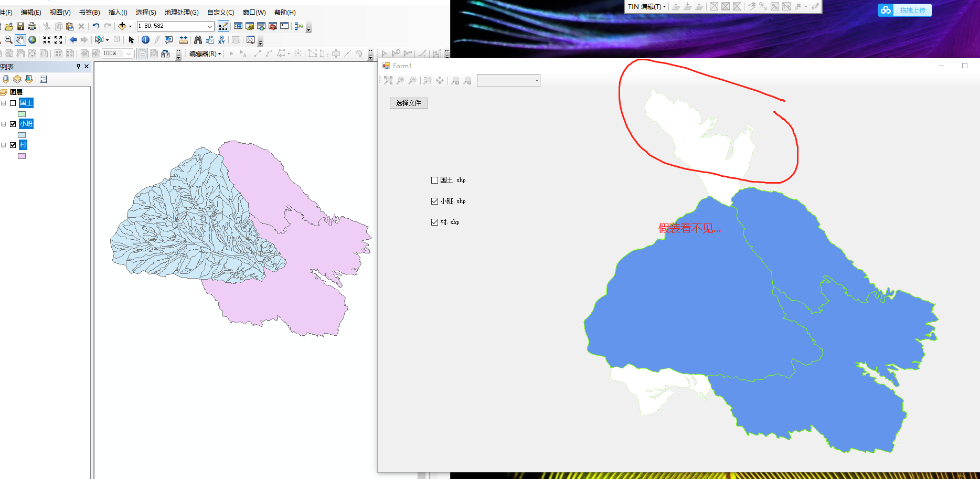The width and height of the screenshot is (980, 479).
Task: Click the pink symbol swatch under 村 layer
Action: click(22, 156)
